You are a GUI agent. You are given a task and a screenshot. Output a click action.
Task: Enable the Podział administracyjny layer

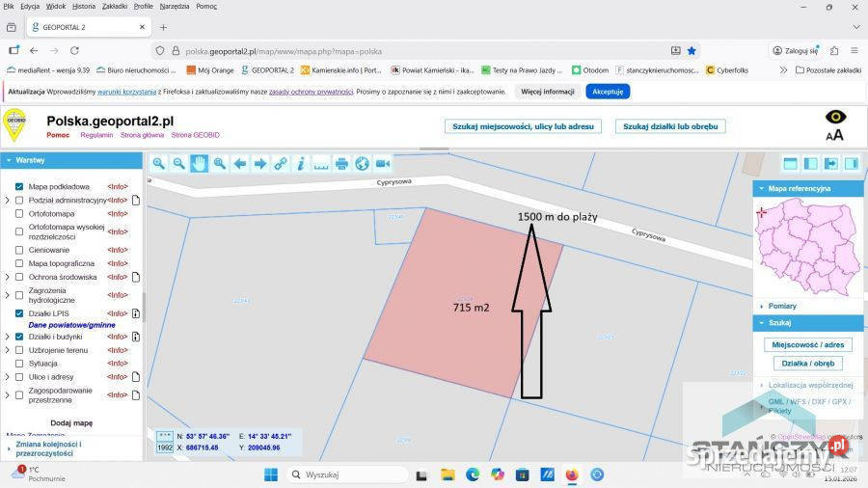[19, 200]
